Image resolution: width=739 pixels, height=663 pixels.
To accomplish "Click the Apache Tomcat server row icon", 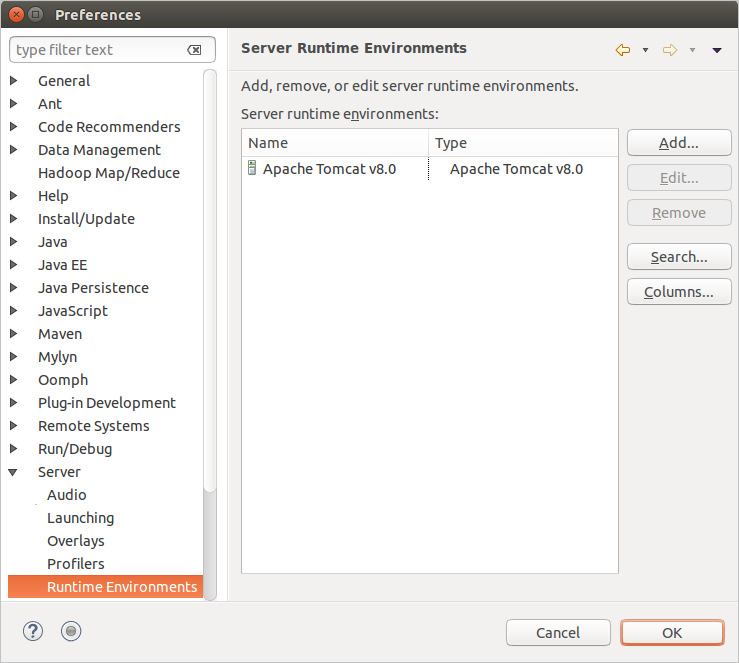I will click(252, 168).
